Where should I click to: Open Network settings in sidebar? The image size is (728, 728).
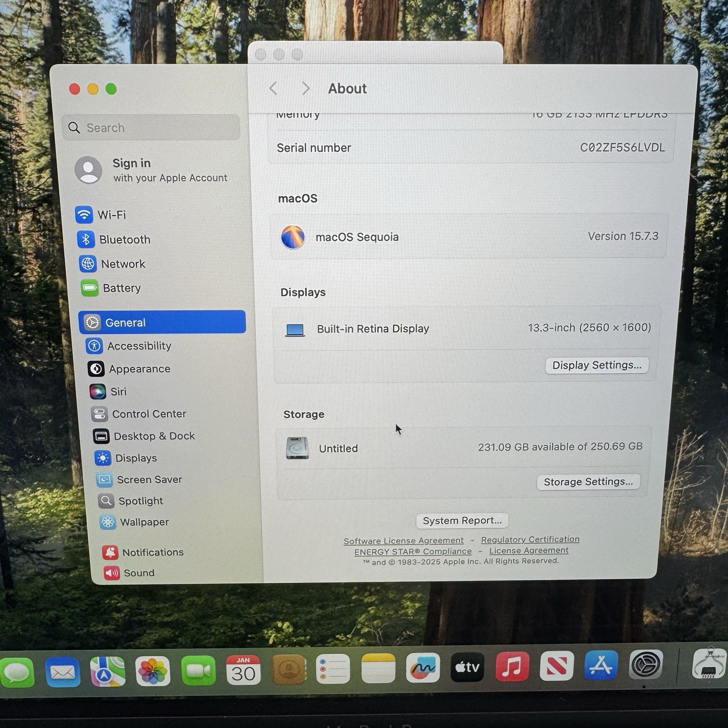(x=112, y=264)
